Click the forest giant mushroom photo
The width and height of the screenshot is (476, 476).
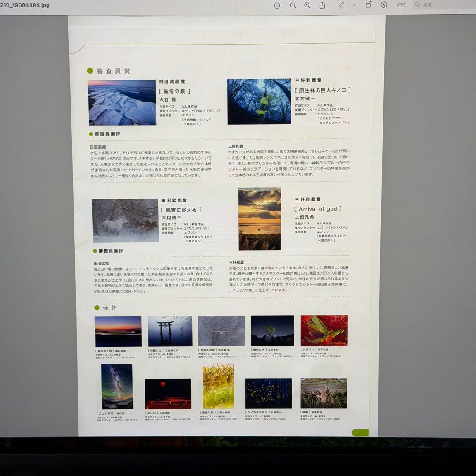tap(259, 101)
